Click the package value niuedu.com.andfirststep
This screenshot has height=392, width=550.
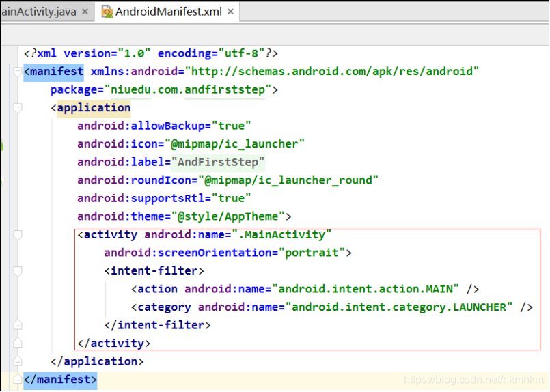click(188, 89)
